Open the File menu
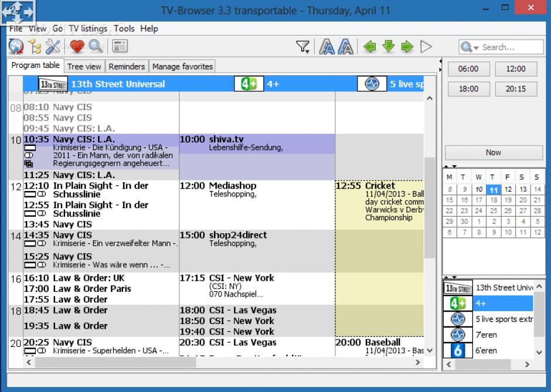Image resolution: width=551 pixels, height=392 pixels. [16, 29]
